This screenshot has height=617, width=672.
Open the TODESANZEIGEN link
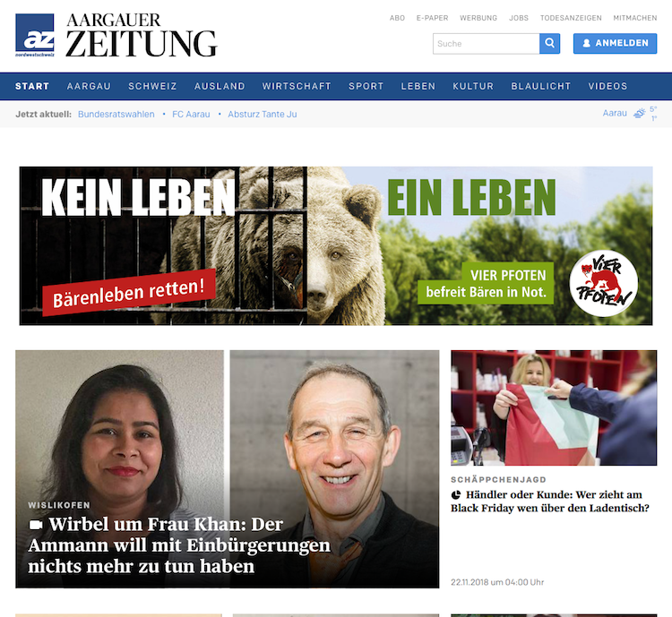(x=571, y=18)
